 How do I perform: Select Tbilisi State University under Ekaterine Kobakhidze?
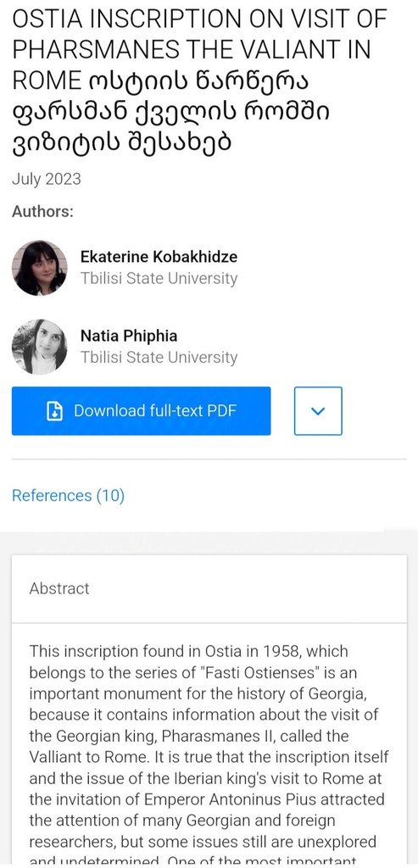(x=159, y=278)
